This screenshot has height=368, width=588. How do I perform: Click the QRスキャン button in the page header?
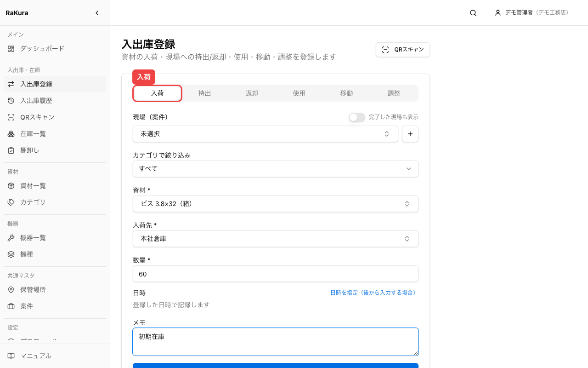(x=403, y=50)
